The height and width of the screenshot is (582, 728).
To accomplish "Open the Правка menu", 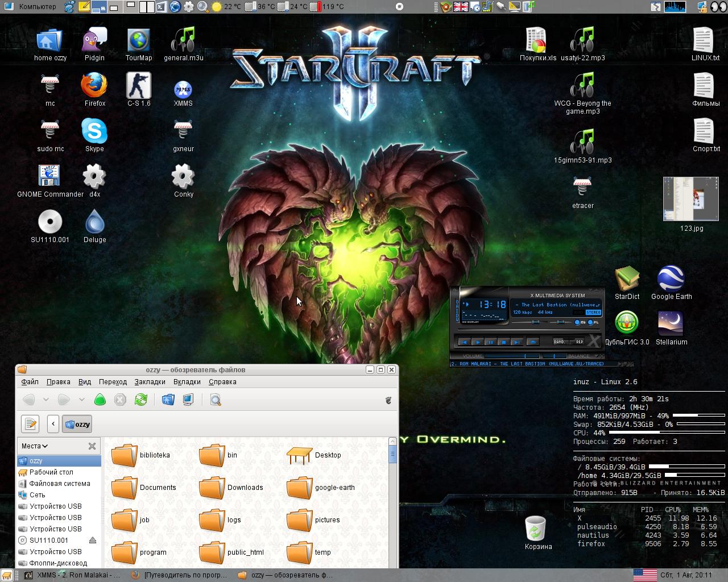I will (x=59, y=382).
